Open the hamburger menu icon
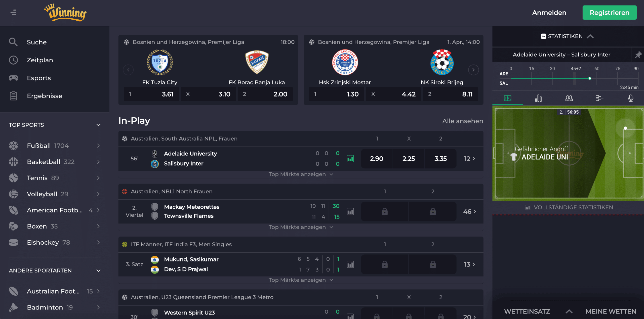Viewport: 644px width, 319px height. tap(13, 12)
